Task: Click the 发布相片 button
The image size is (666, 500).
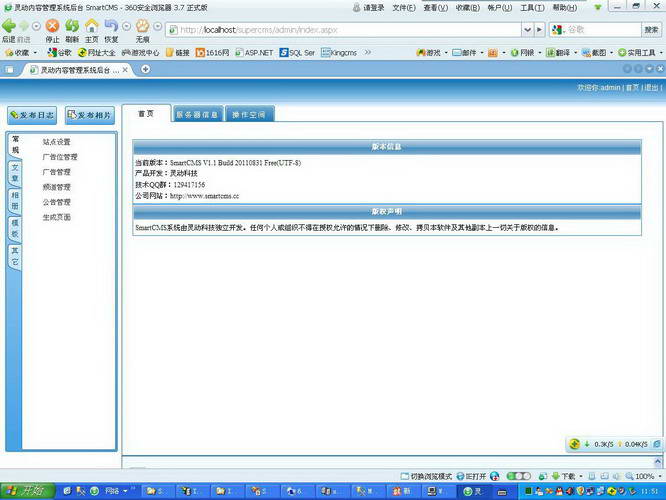Action: 90,115
